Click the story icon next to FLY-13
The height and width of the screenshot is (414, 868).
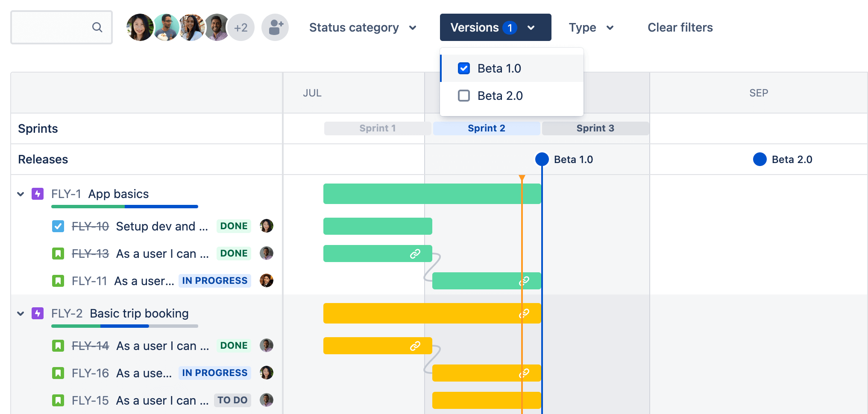[58, 253]
